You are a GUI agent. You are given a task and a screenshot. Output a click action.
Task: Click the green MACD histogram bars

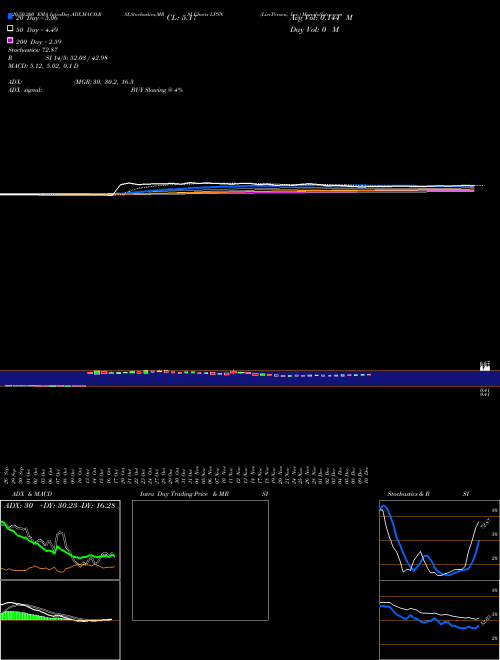point(19,616)
